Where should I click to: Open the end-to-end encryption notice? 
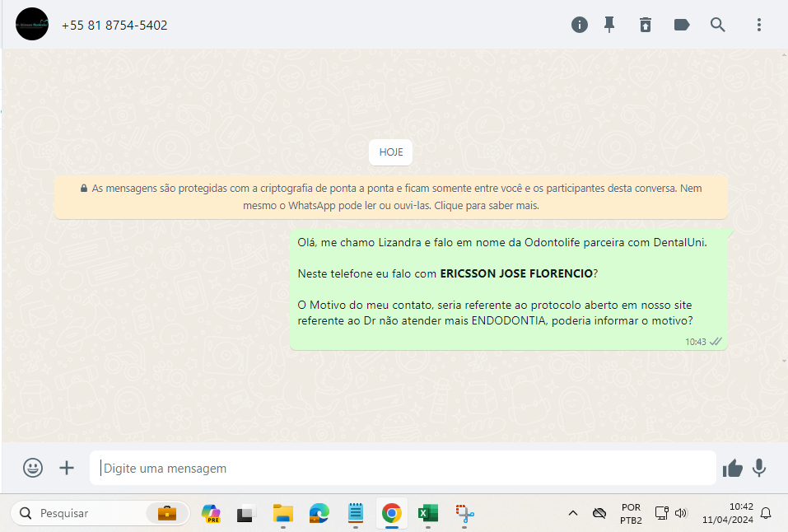(391, 197)
